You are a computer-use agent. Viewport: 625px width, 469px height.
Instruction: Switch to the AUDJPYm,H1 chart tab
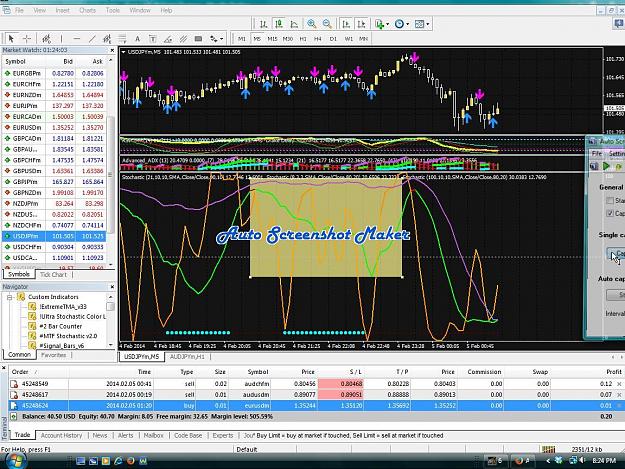tap(187, 357)
